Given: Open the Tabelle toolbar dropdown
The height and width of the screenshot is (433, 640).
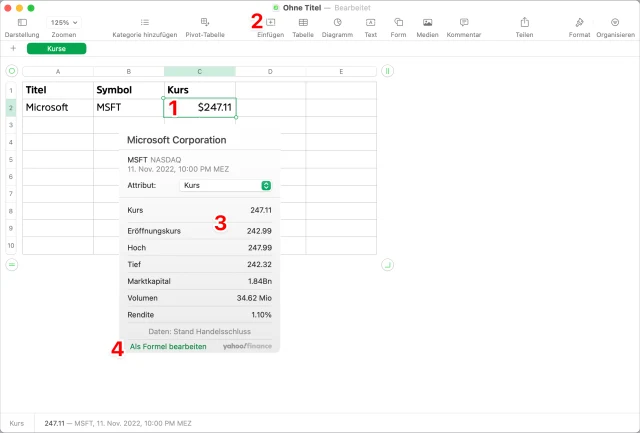Looking at the screenshot, I should click(x=302, y=22).
